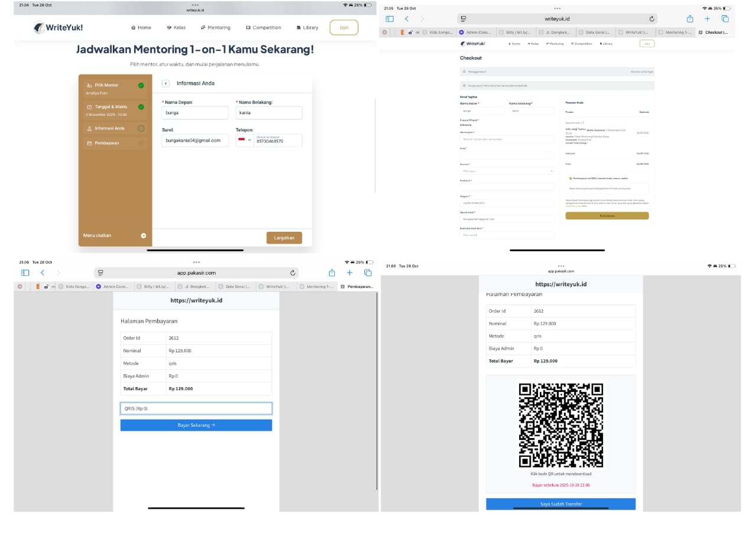Select the Pembayaran step in the booking sidebar
Viewport: 756px width, 535px height.
(115, 143)
